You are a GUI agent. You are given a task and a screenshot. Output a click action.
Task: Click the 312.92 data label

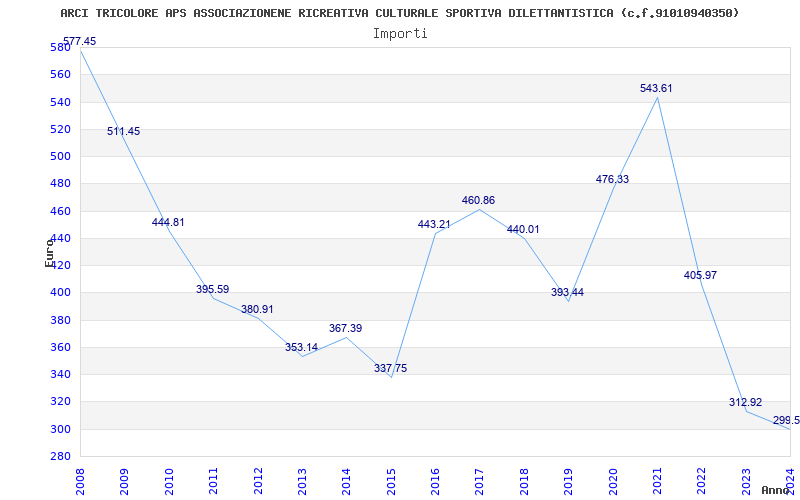click(x=745, y=403)
